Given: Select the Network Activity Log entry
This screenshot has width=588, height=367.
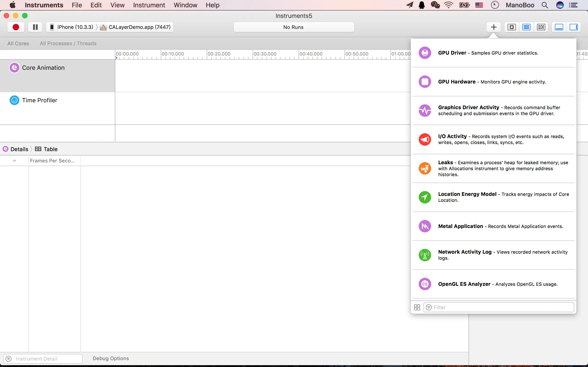Looking at the screenshot, I should (465, 252).
